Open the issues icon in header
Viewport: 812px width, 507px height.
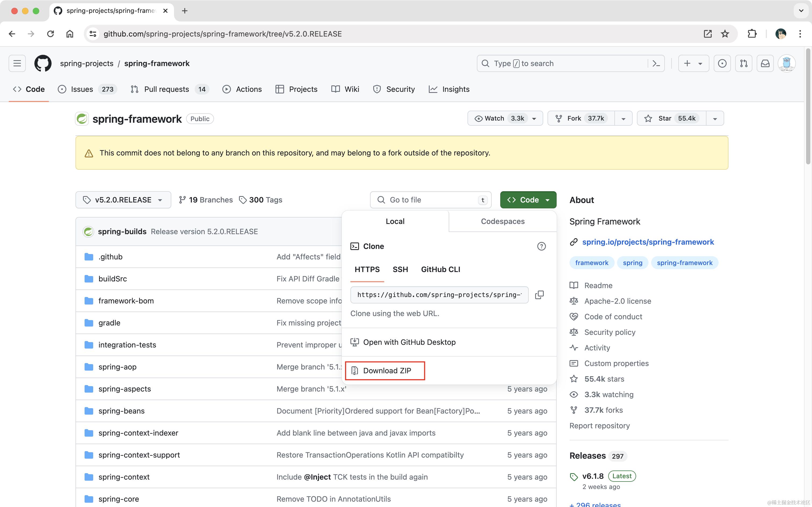(x=722, y=63)
